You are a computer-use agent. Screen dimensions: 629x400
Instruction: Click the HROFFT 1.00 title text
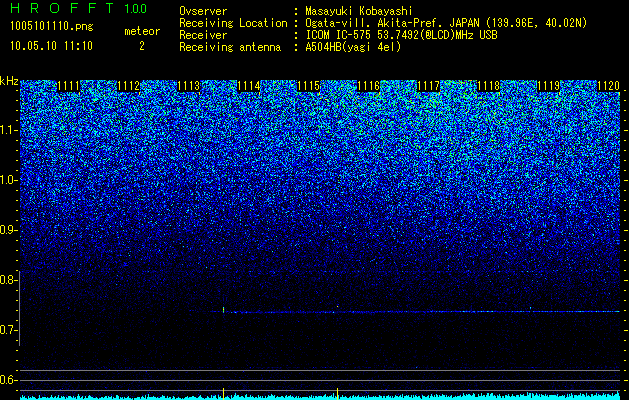[x=78, y=8]
